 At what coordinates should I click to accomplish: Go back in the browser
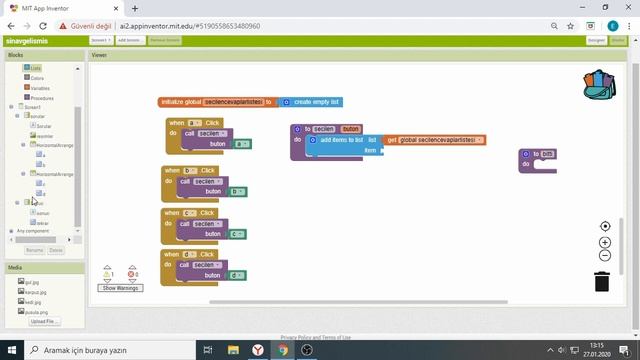coord(11,26)
